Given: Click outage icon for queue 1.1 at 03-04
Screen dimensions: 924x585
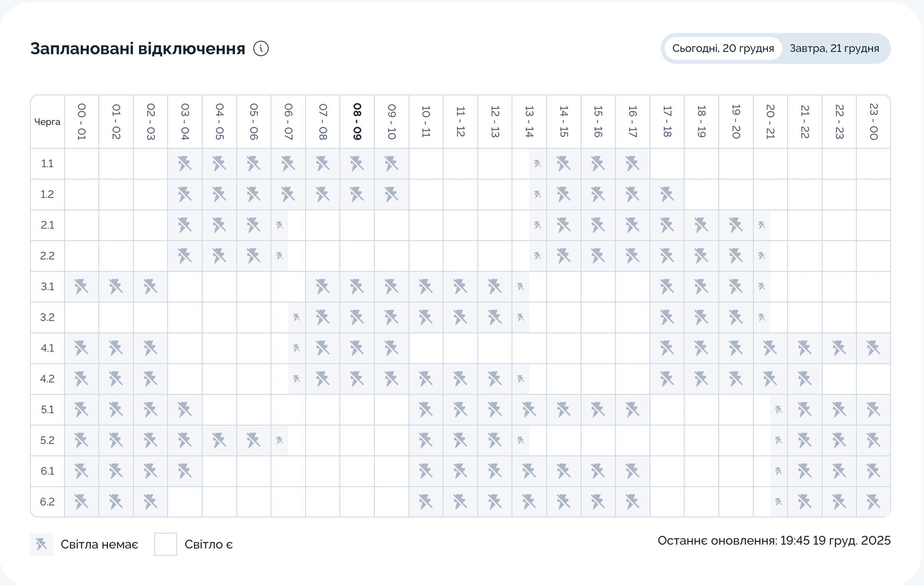Looking at the screenshot, I should 185,164.
